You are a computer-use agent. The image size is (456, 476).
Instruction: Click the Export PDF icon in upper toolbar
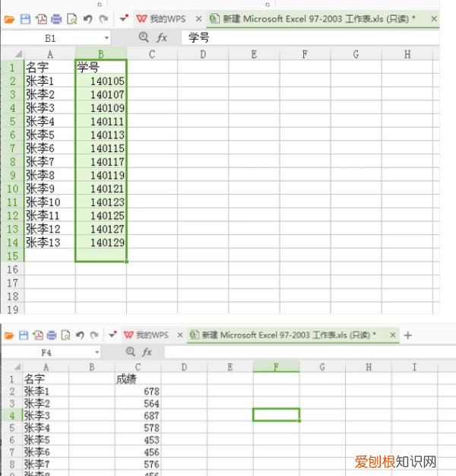[x=41, y=19]
